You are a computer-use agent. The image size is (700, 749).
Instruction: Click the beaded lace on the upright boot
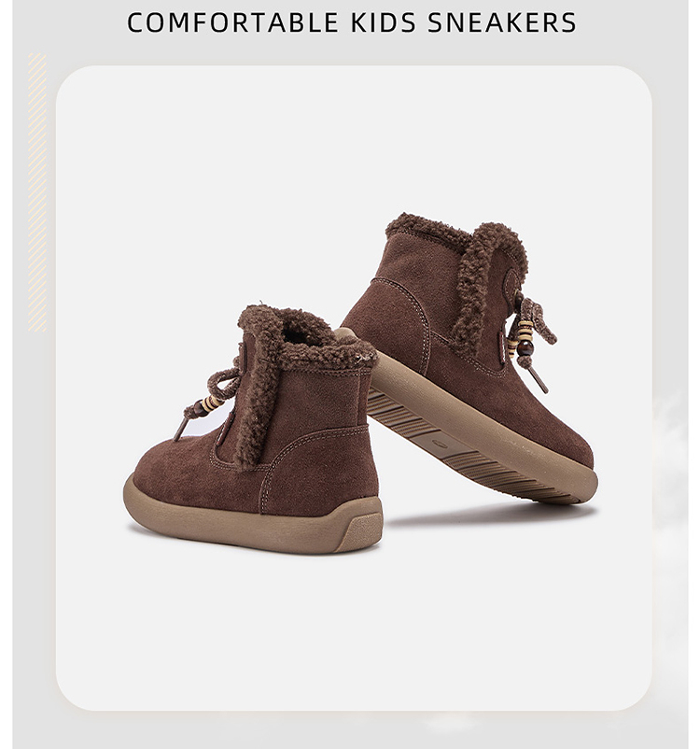[208, 399]
